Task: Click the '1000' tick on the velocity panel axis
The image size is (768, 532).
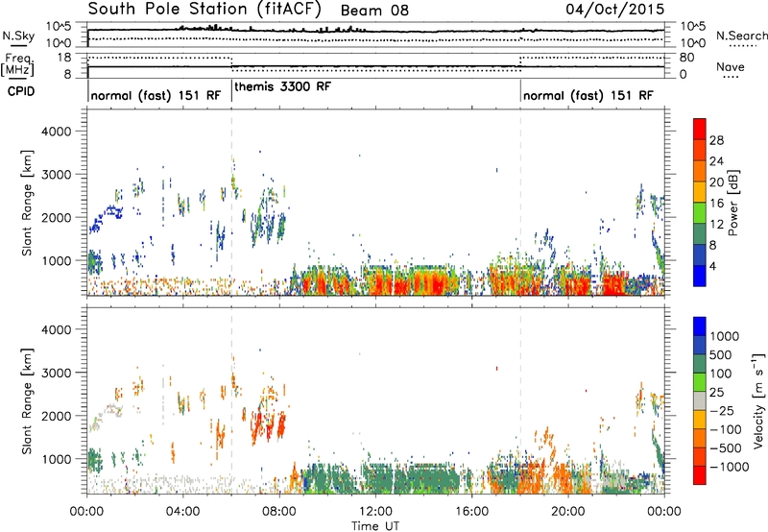Action: [x=56, y=459]
